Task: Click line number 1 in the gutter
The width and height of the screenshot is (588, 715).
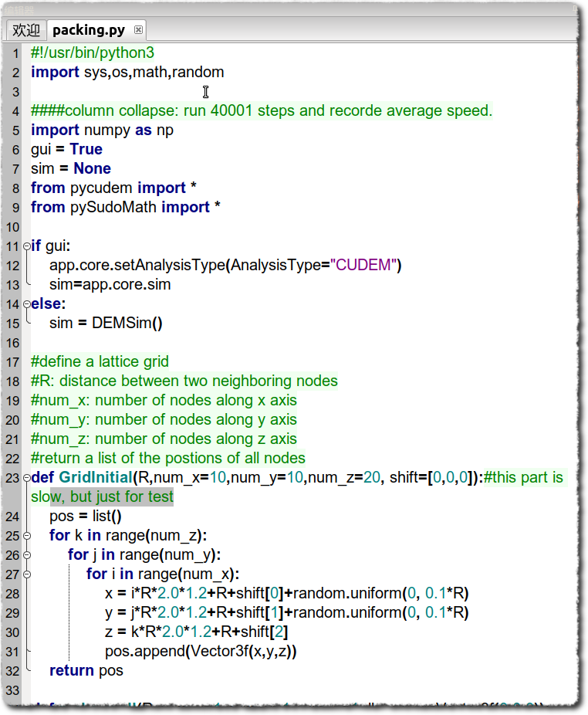Action: [x=15, y=53]
